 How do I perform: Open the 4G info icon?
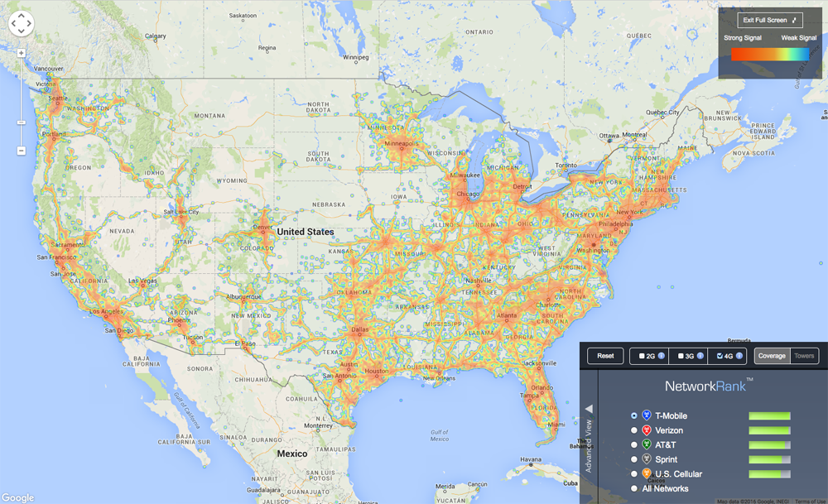coord(739,356)
